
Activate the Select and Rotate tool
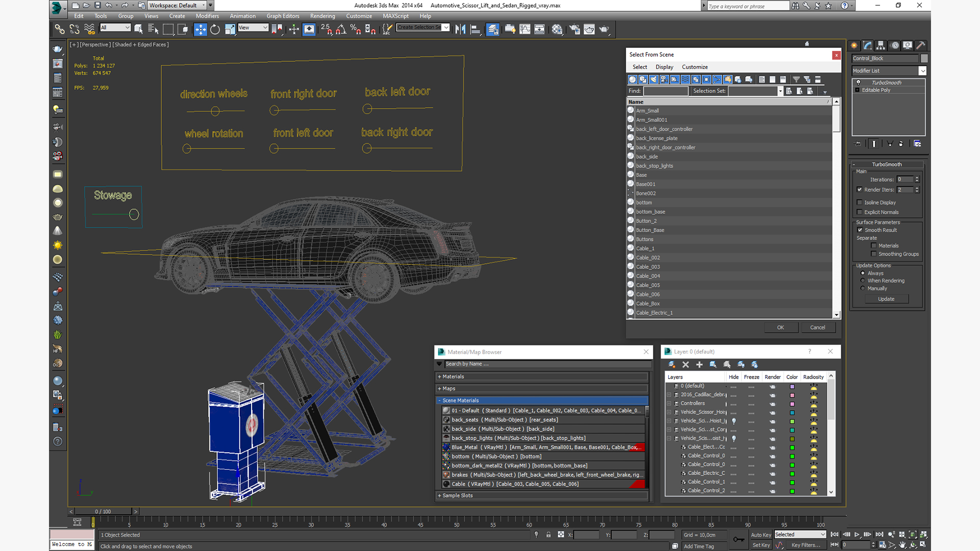point(215,30)
